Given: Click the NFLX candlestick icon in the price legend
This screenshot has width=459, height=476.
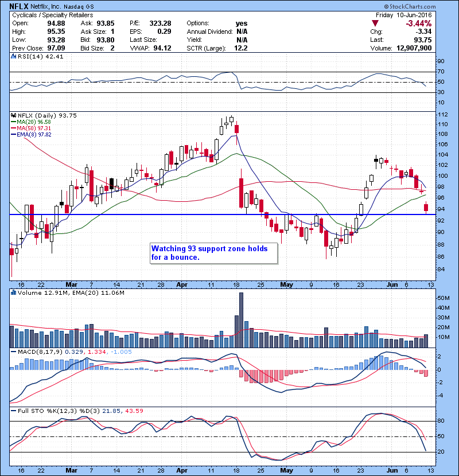Looking at the screenshot, I should [x=13, y=115].
